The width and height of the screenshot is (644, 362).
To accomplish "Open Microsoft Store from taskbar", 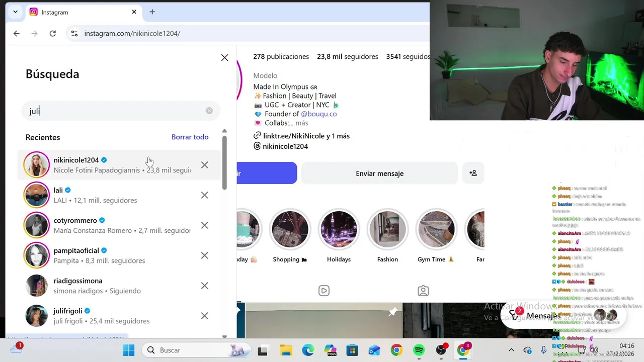I will pos(352,350).
